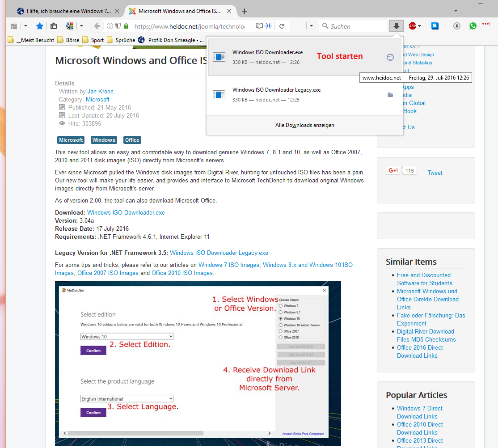Open the Windows 10 edition dropdown in screenshot
The image size is (498, 448).
(127, 337)
